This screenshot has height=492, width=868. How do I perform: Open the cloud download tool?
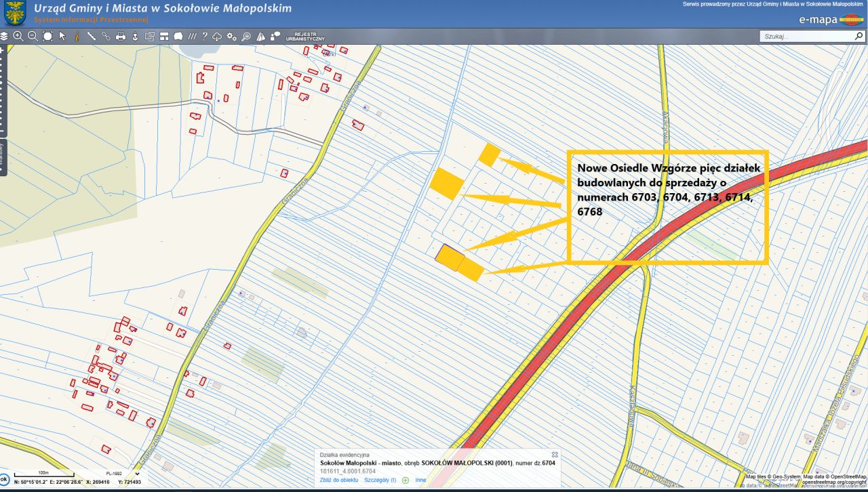(218, 36)
